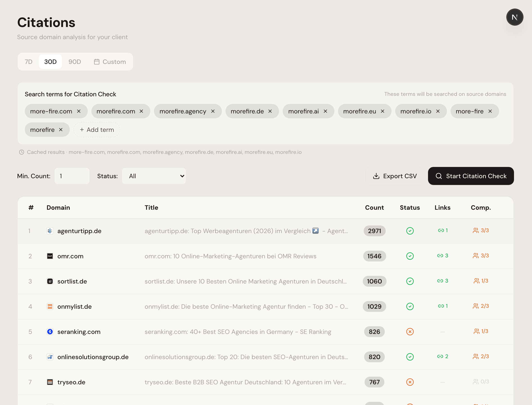
Task: Click the sortlist.de favicon
Action: [x=50, y=281]
